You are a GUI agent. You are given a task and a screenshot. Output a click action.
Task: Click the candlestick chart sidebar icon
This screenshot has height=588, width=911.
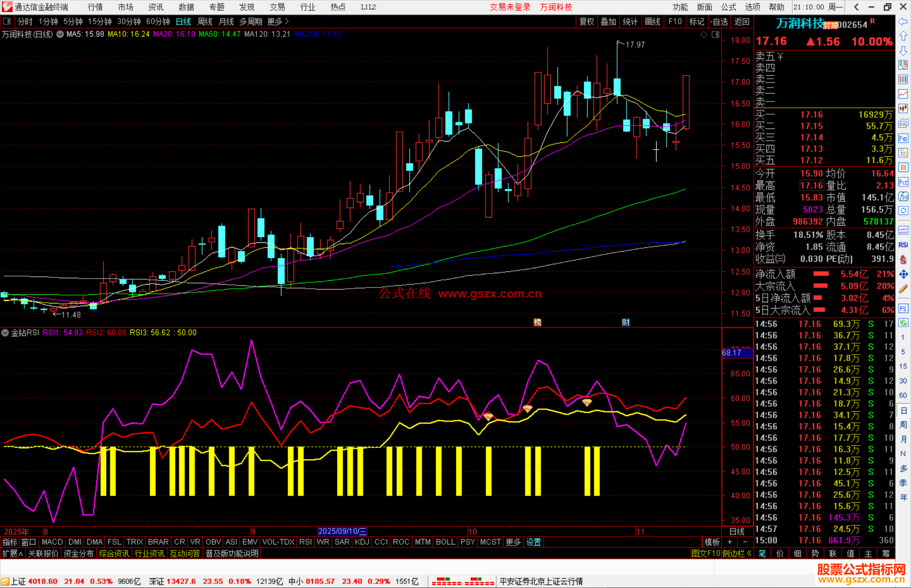(x=903, y=108)
